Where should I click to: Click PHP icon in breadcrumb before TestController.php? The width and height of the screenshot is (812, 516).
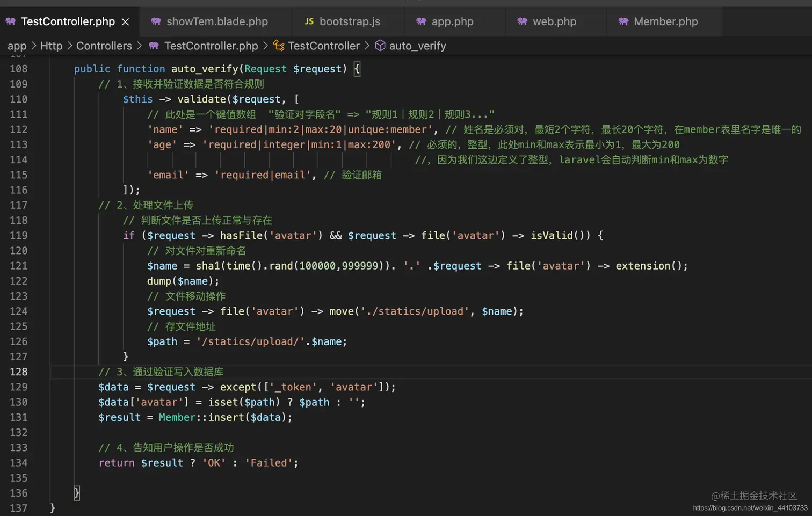pyautogui.click(x=154, y=46)
